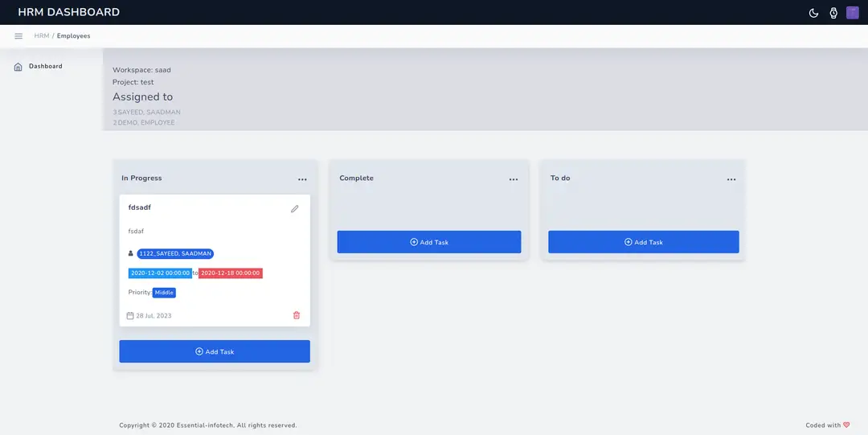Add Task in the In Progress column

point(215,351)
